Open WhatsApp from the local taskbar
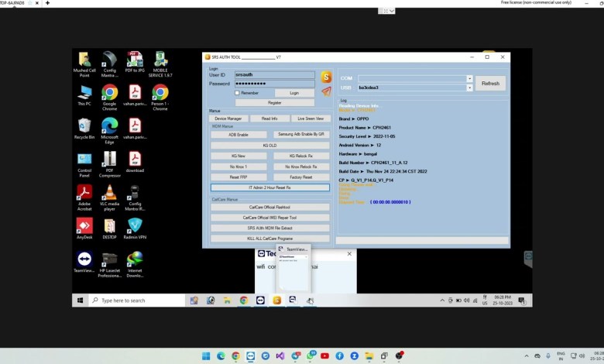The height and width of the screenshot is (364, 604). click(x=310, y=356)
